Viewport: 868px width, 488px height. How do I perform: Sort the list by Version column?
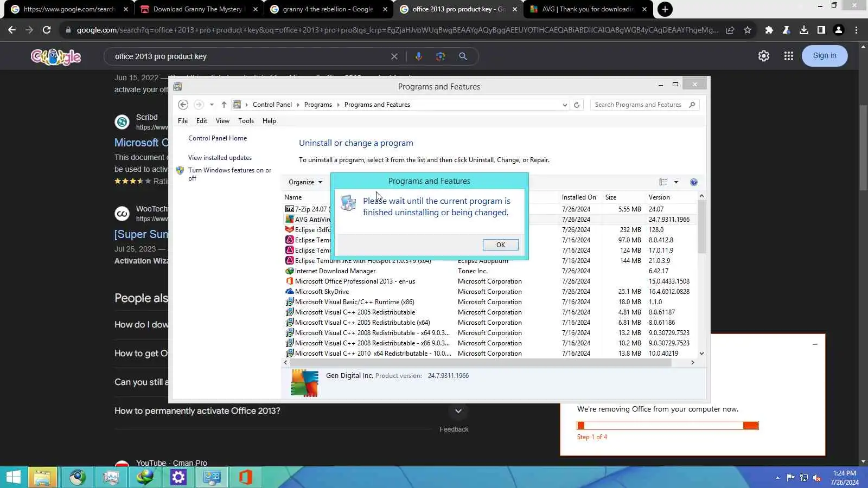click(x=659, y=197)
